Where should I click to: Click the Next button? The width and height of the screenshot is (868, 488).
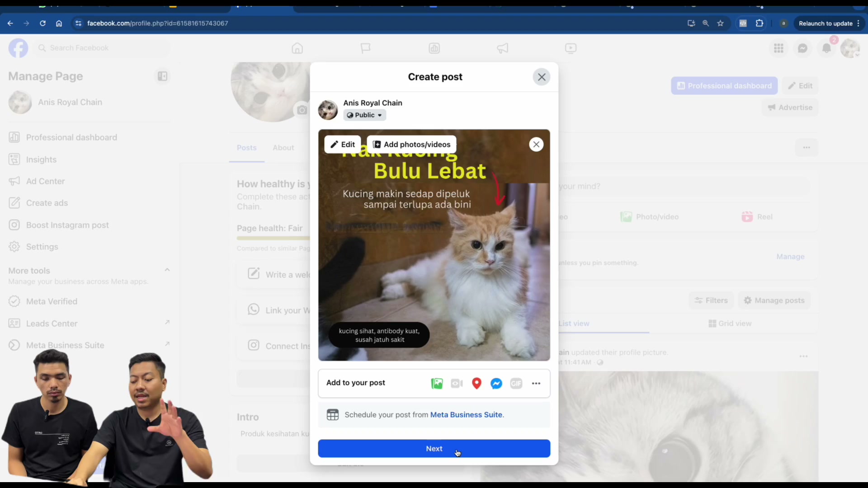434,449
